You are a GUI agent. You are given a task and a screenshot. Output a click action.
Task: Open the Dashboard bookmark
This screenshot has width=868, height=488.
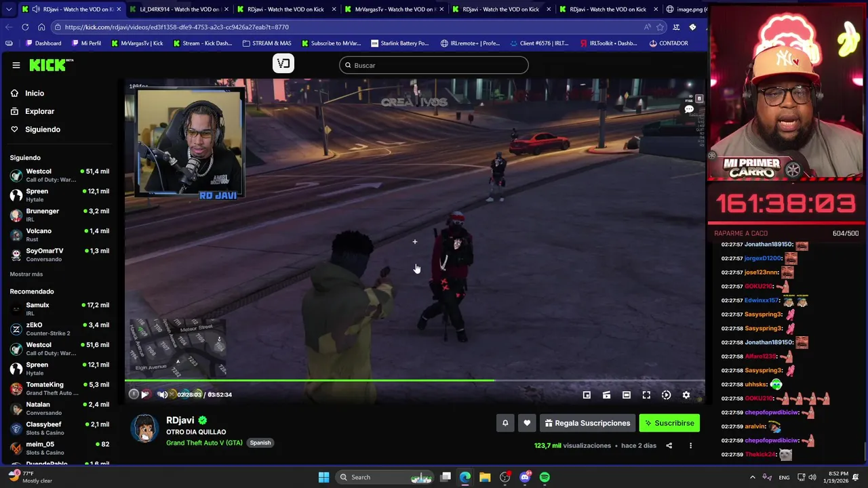43,43
